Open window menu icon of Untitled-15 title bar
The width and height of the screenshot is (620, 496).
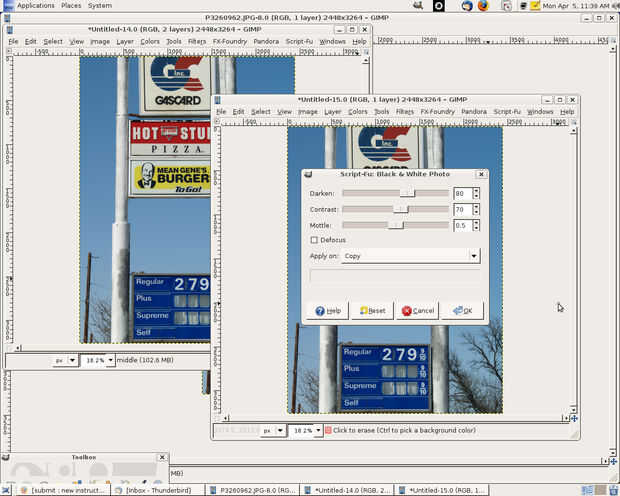[x=217, y=100]
